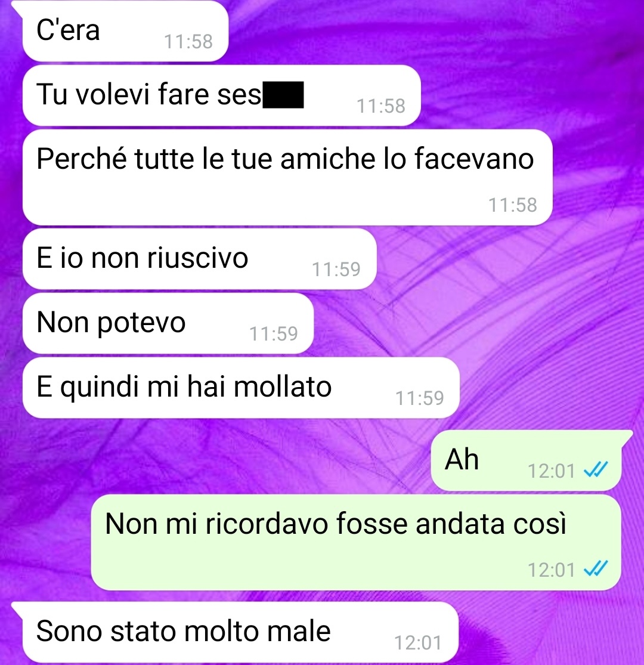Viewport: 644px width, 665px height.
Task: Tap the blue read ticks on "Ah"
Action: click(x=596, y=469)
